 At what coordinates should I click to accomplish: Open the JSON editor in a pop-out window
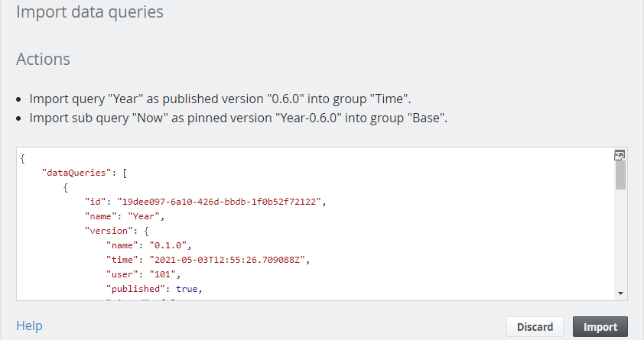(620, 155)
